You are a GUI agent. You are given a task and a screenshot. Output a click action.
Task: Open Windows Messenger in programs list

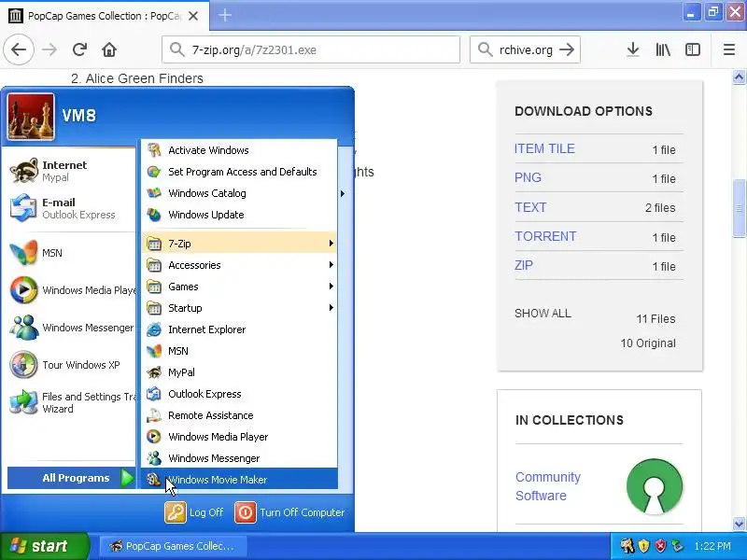point(240,458)
